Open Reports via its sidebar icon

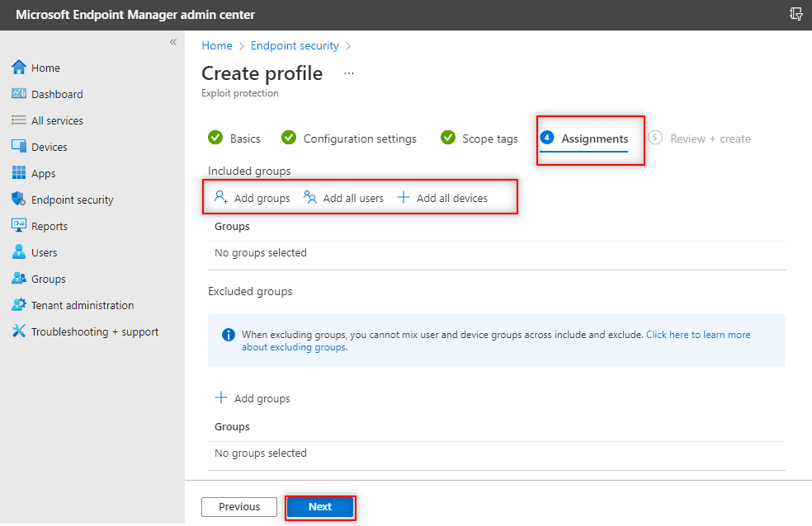click(19, 226)
